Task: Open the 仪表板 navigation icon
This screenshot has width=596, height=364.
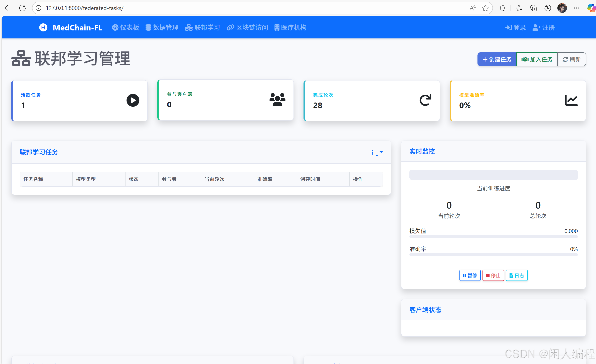Action: point(115,27)
